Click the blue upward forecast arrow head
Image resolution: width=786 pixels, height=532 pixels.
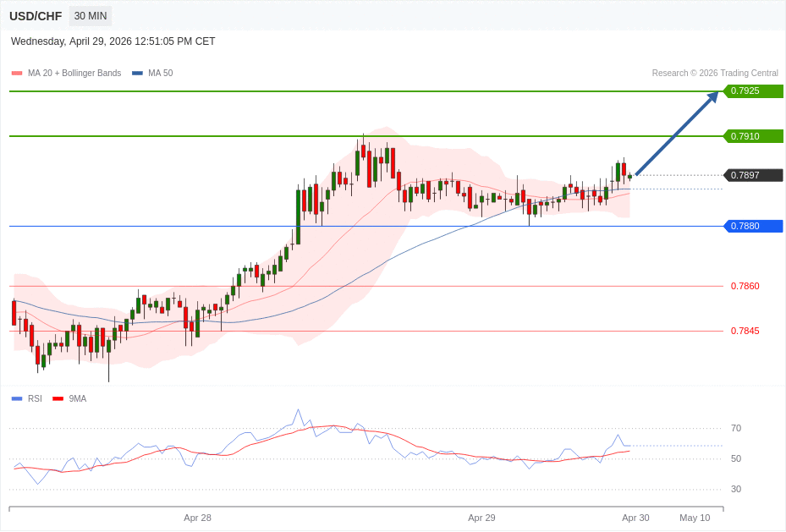712,96
